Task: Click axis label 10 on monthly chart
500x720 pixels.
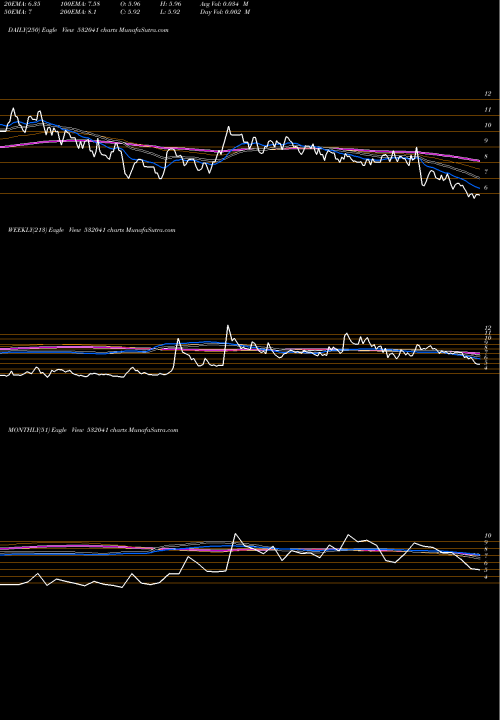Action: [x=488, y=535]
